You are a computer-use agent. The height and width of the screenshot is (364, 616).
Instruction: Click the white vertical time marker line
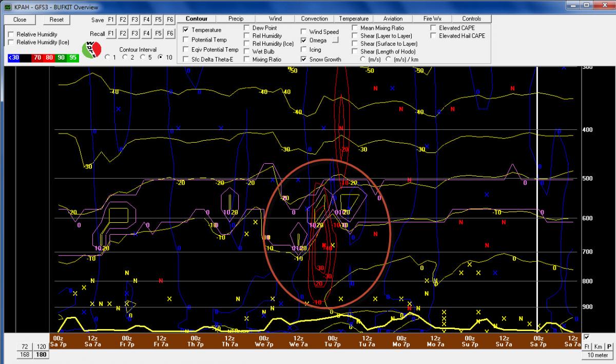point(537,199)
